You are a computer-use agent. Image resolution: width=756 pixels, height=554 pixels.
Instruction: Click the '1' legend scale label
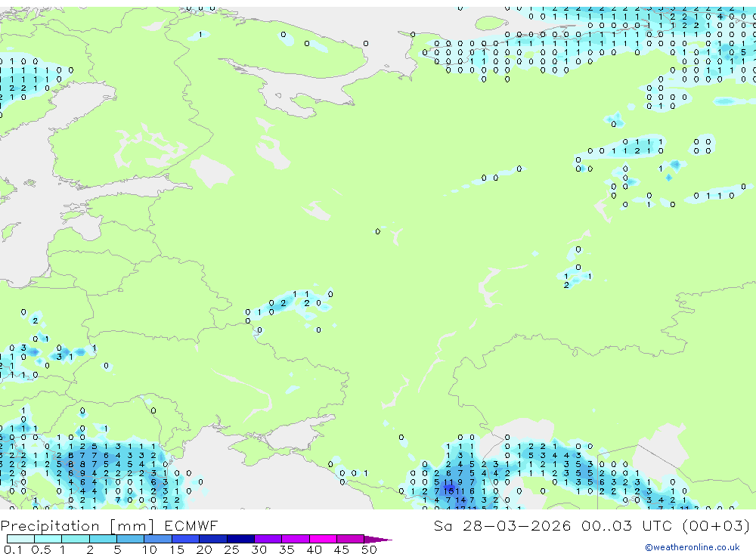pyautogui.click(x=62, y=549)
